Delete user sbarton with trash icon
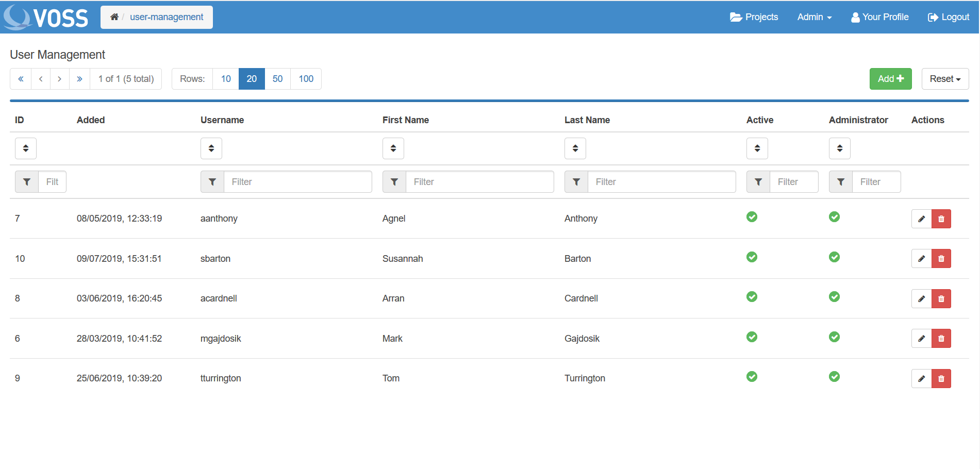The height and width of the screenshot is (469, 980). [x=941, y=259]
